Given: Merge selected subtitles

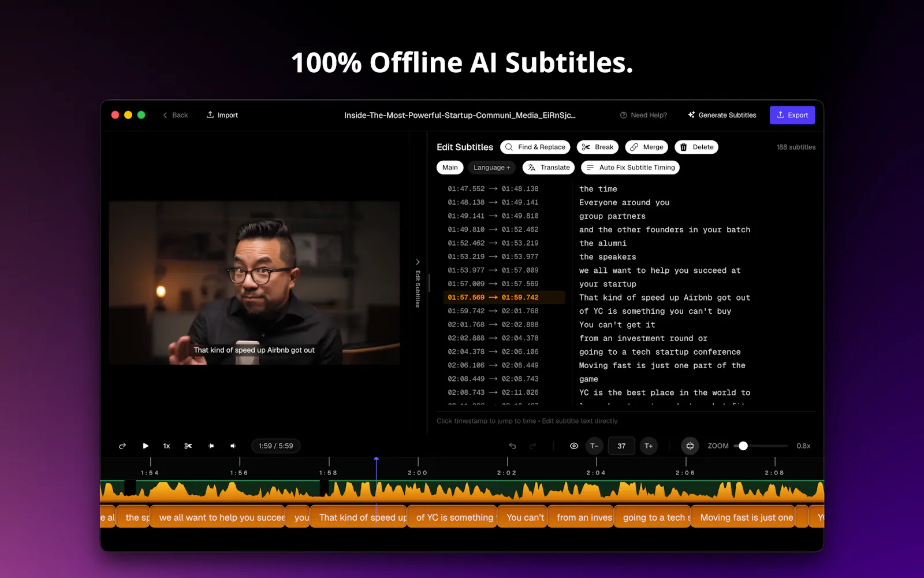Looking at the screenshot, I should click(647, 147).
